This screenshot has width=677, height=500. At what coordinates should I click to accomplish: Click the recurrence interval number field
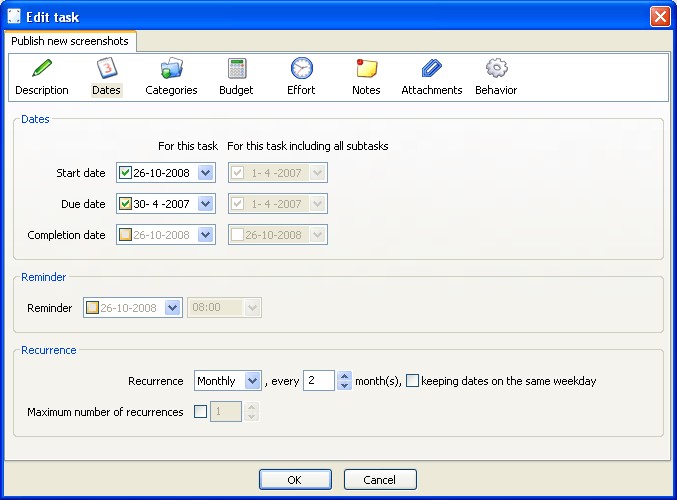click(x=318, y=381)
